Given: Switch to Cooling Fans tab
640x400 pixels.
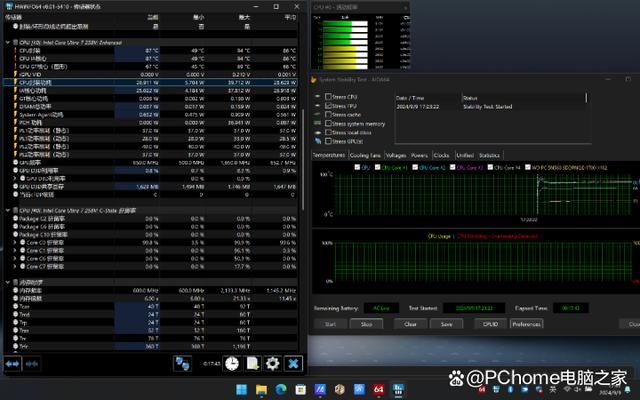Looking at the screenshot, I should (365, 156).
